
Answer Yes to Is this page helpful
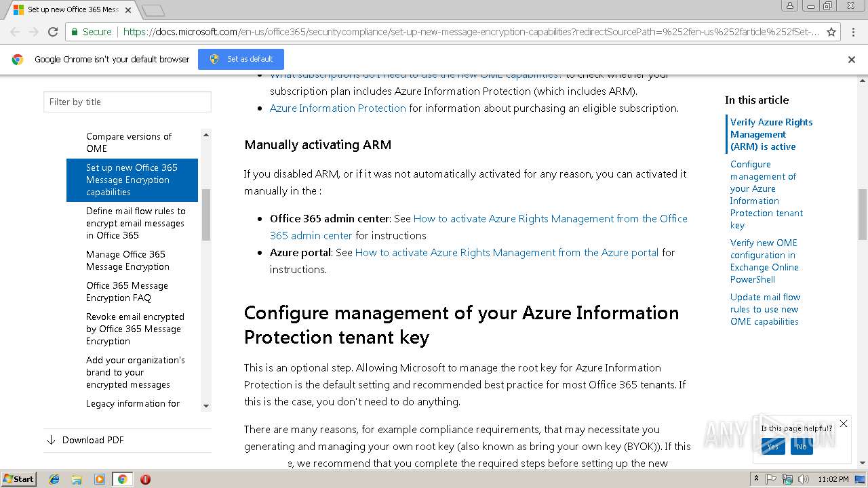(773, 446)
